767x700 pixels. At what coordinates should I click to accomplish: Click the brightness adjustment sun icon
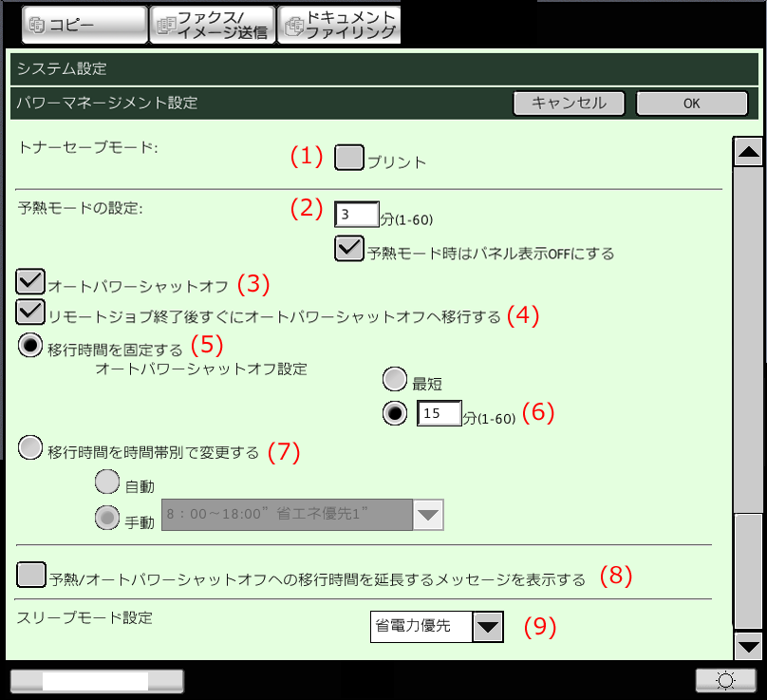click(x=725, y=680)
